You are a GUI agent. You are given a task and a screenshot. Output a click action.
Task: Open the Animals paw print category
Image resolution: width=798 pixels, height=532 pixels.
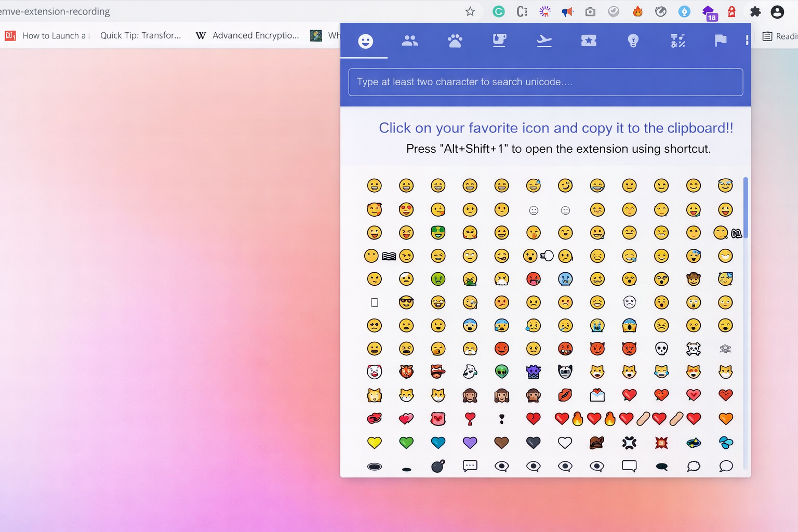click(x=455, y=41)
